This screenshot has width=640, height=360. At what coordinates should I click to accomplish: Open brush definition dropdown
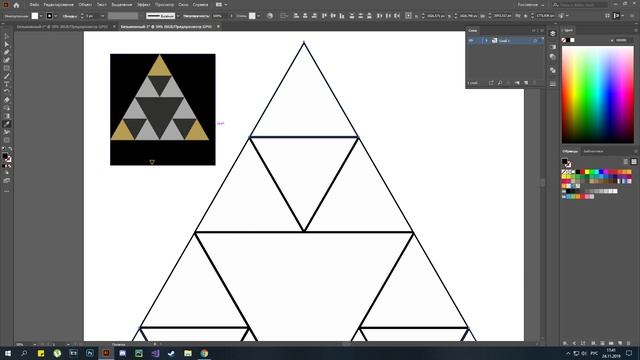(178, 16)
